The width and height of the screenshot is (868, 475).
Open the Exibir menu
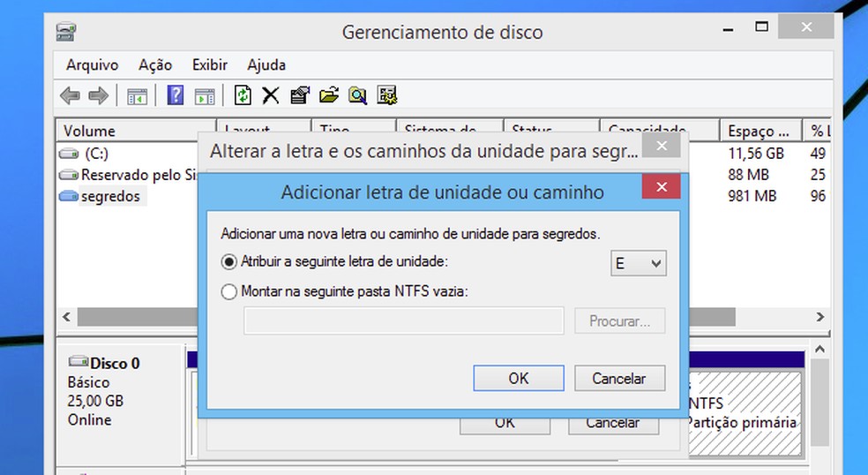click(210, 64)
